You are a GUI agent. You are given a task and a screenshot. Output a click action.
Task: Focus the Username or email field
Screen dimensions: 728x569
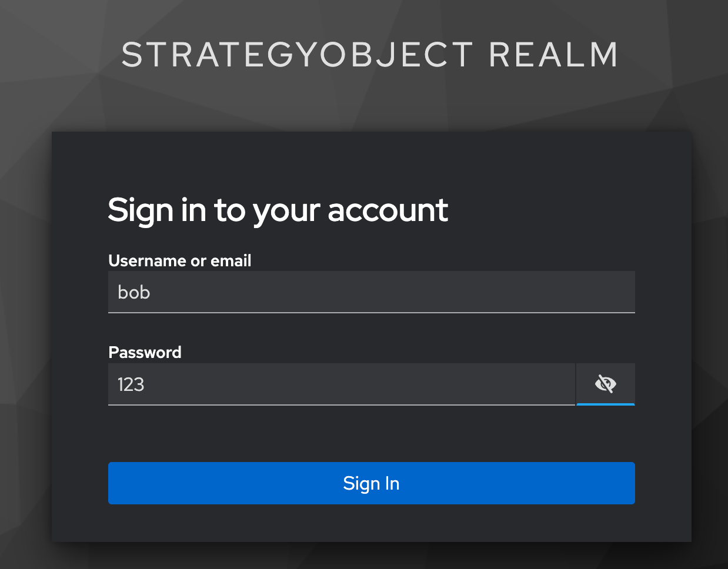[x=371, y=292]
